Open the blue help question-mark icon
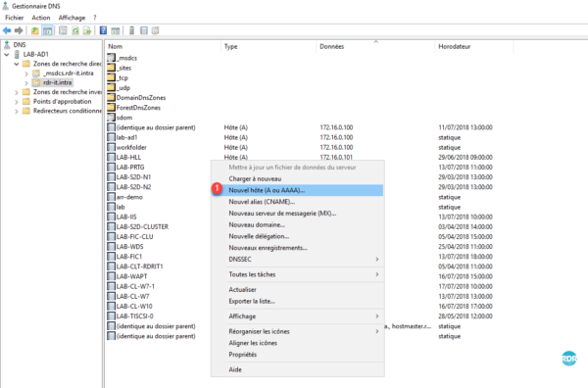Image resolution: width=588 pixels, height=388 pixels. click(x=103, y=30)
